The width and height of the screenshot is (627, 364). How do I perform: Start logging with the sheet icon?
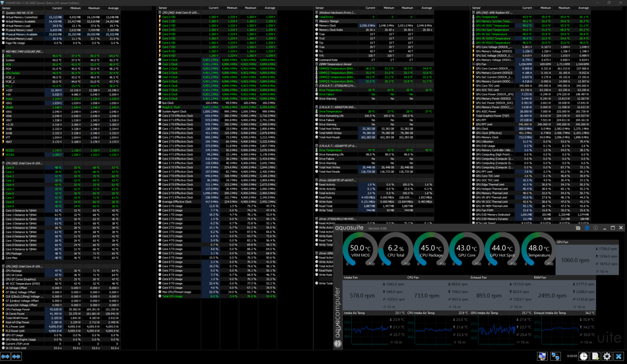[595, 357]
